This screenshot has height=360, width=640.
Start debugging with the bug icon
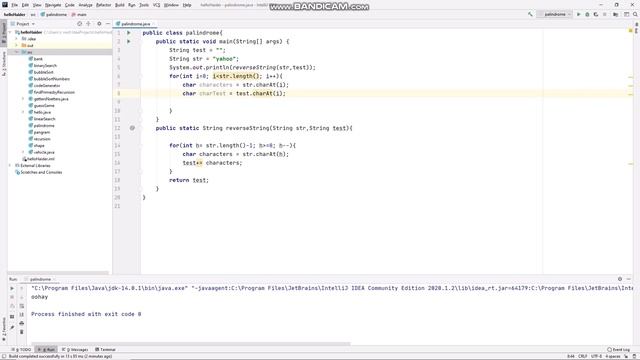coord(587,14)
